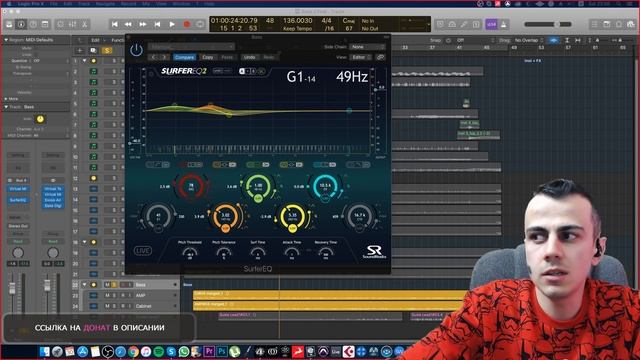Viewport: 640px width, 360px height.
Task: Open the plugin preset dropdown
Action: click(x=191, y=47)
